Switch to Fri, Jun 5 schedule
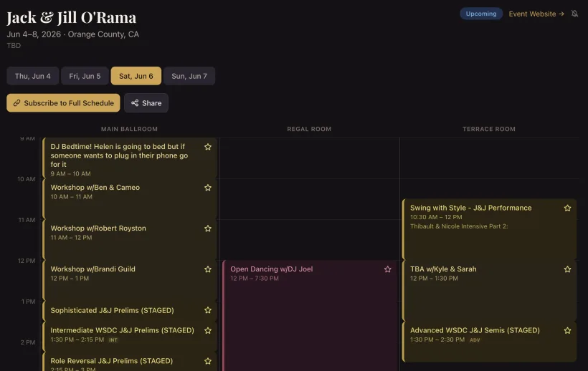The width and height of the screenshot is (588, 371). (85, 76)
